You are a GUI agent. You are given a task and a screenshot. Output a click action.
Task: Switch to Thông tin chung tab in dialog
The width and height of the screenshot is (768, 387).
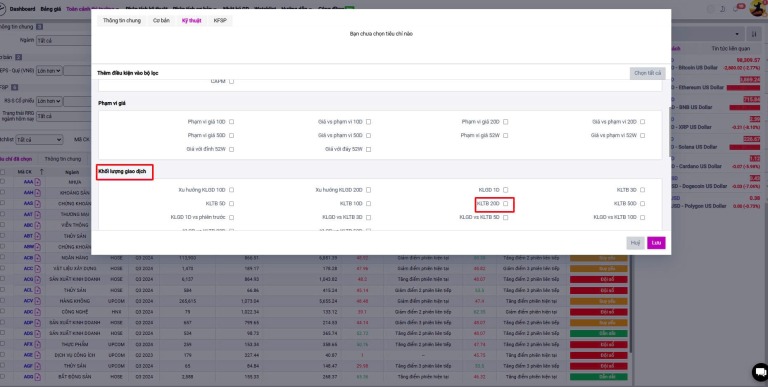click(121, 21)
